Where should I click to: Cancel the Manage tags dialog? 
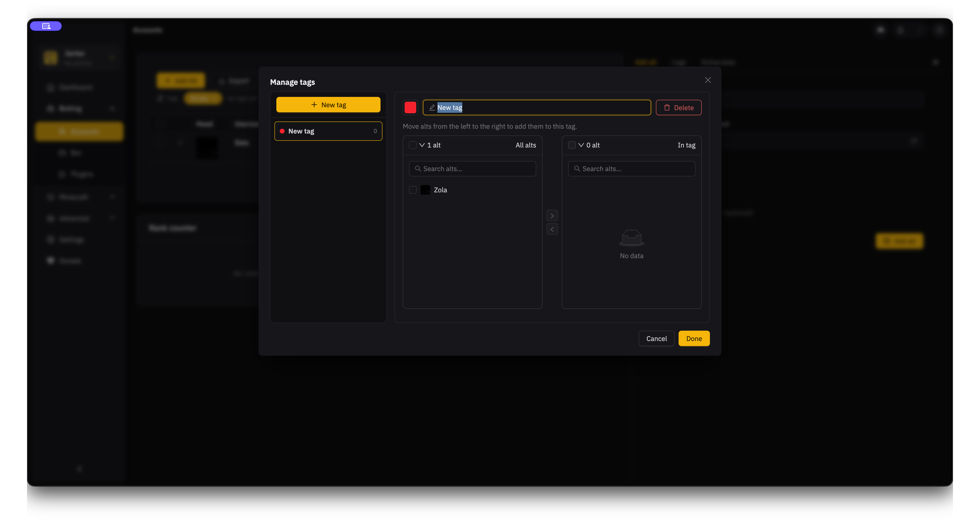(x=656, y=339)
